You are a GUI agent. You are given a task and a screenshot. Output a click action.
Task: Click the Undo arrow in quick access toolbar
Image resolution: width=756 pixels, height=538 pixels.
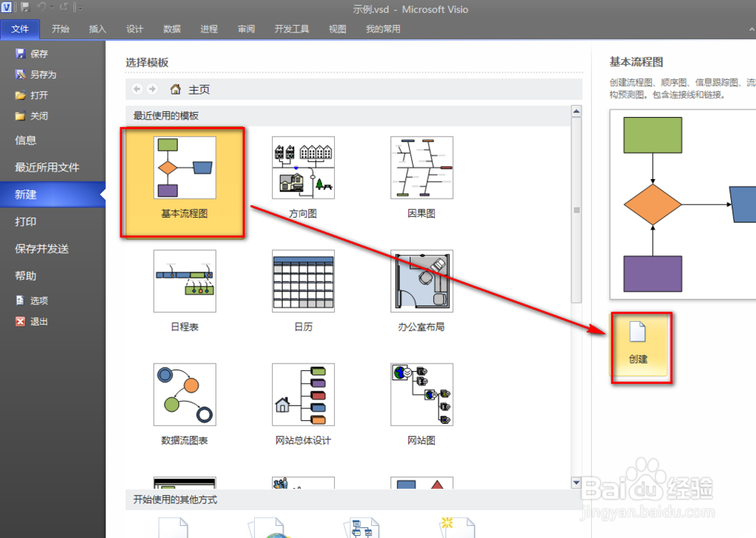click(x=42, y=8)
